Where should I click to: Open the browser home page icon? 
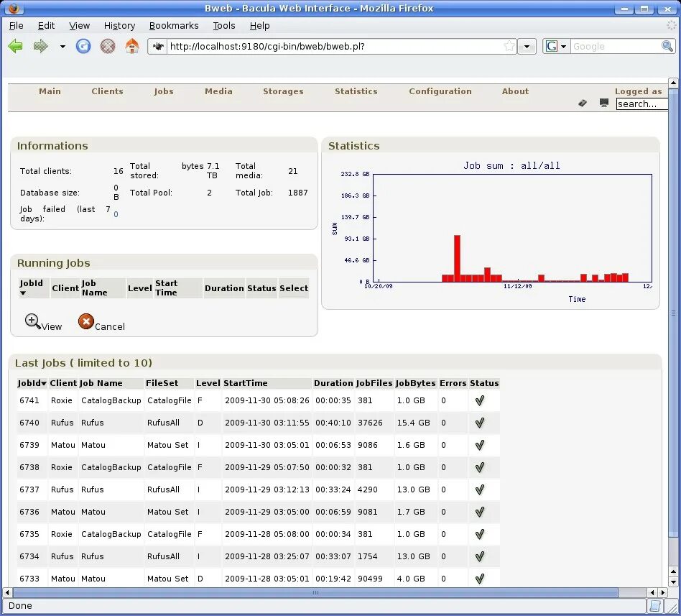[132, 46]
